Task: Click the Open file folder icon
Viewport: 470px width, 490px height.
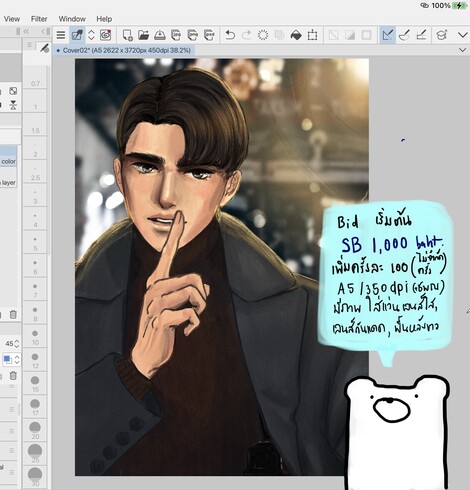Action: [143, 35]
